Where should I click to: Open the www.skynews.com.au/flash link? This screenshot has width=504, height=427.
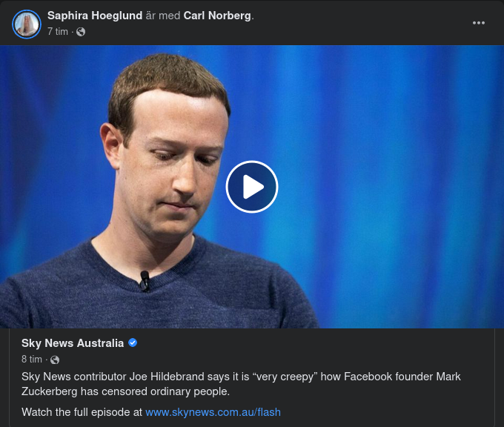click(213, 412)
